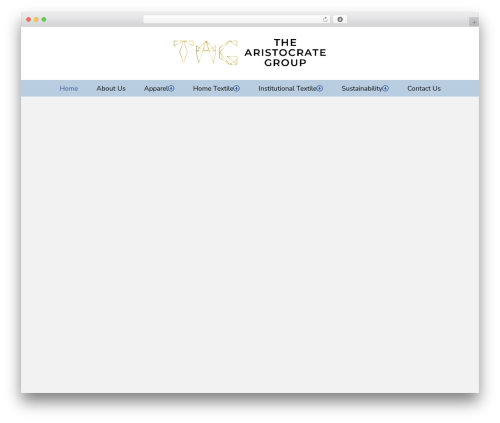500x423 pixels.
Task: Click the TAG gold geometric logo
Action: (x=206, y=52)
